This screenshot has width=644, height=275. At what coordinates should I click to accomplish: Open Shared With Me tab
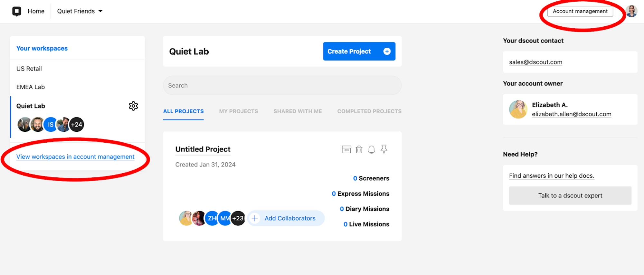pyautogui.click(x=298, y=111)
